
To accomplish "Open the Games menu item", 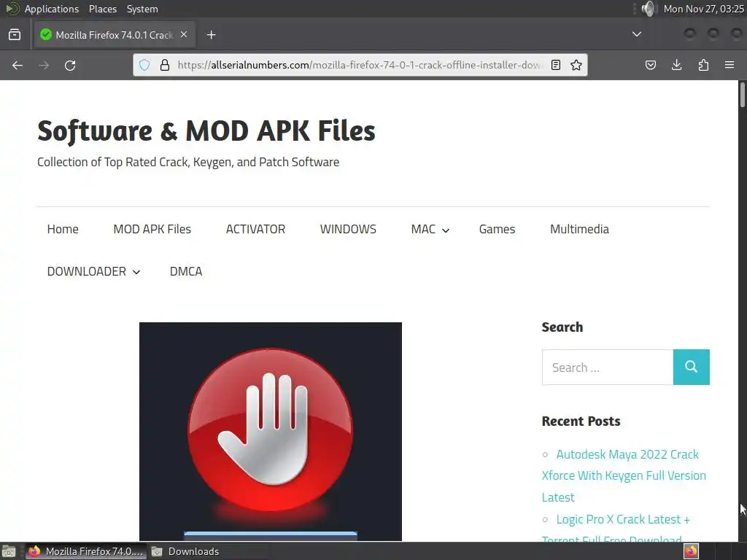I will pos(497,229).
